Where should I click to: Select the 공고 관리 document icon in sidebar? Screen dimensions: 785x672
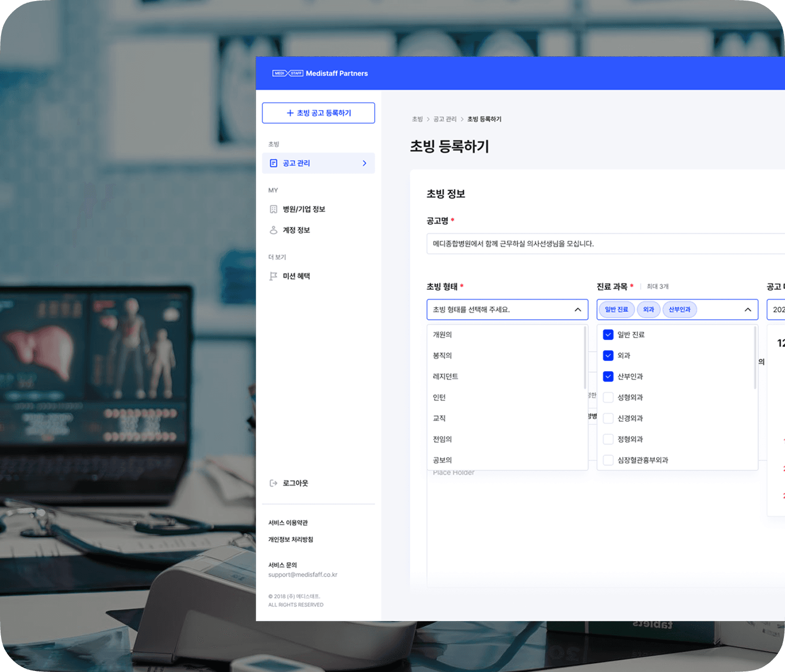point(273,163)
